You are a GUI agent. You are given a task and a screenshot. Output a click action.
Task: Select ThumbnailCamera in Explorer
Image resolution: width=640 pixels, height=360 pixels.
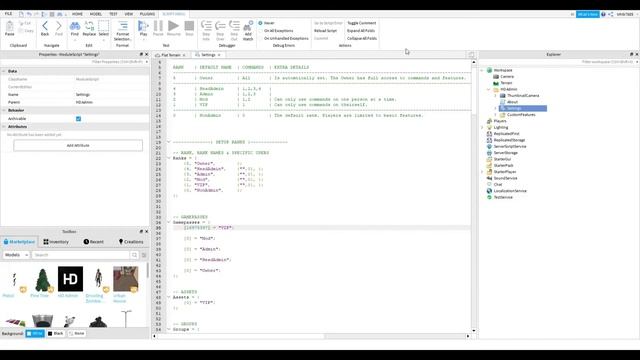point(523,96)
